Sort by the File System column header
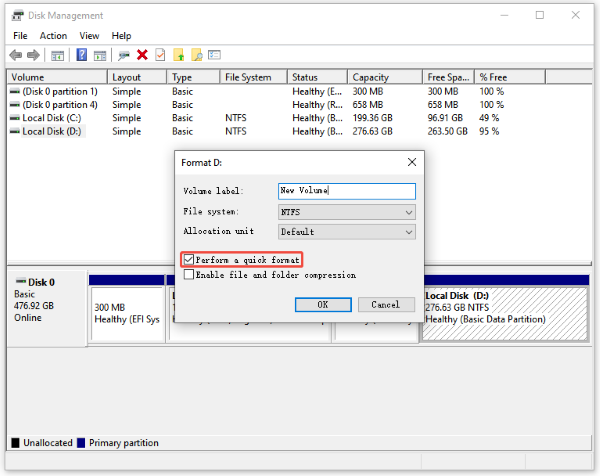The height and width of the screenshot is (476, 600). click(253, 77)
